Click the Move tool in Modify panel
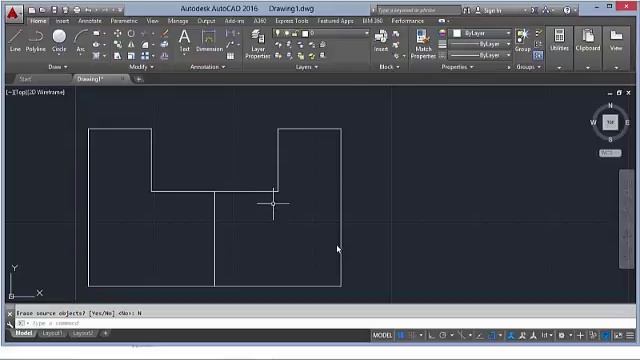Viewport: 640px width, 360px height. pyautogui.click(x=118, y=33)
